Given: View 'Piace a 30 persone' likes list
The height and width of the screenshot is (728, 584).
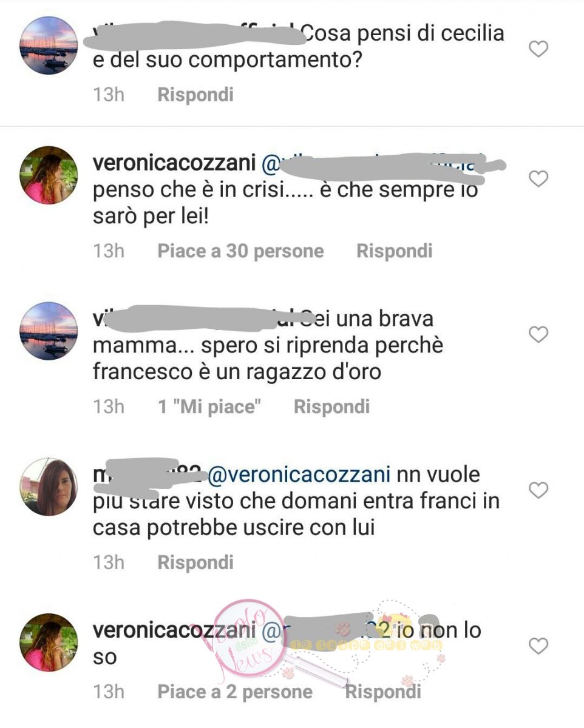Looking at the screenshot, I should 240,251.
